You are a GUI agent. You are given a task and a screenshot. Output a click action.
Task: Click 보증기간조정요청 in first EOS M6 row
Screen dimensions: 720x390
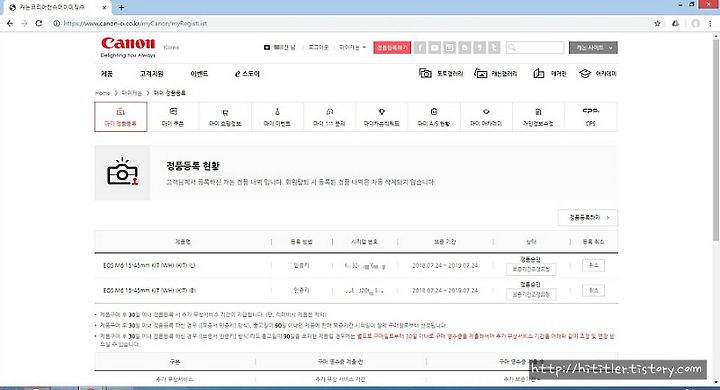coord(531,269)
